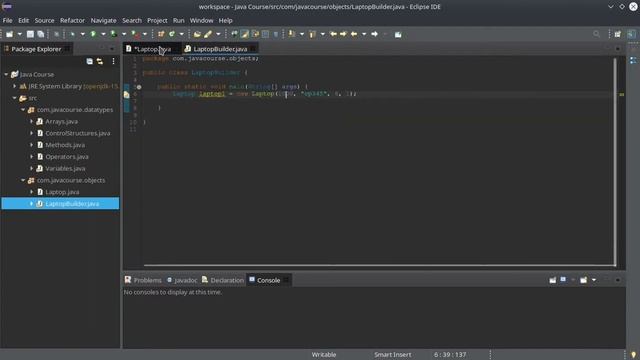Click the warning marker on line 6
The height and width of the screenshot is (360, 640).
coord(127,94)
